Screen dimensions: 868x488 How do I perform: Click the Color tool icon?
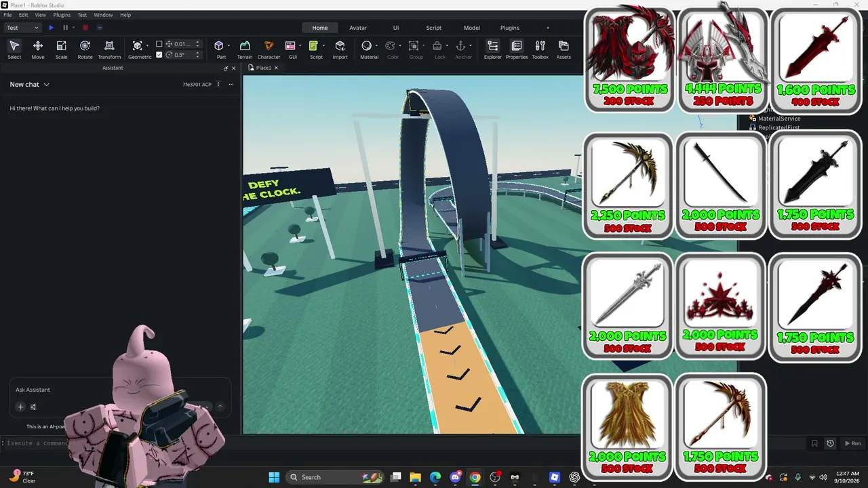pyautogui.click(x=390, y=45)
